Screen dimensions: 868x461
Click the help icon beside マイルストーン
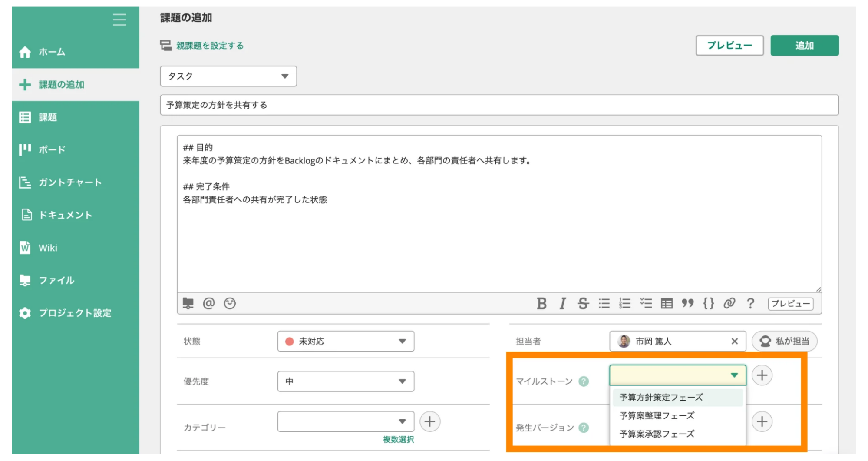pos(584,381)
